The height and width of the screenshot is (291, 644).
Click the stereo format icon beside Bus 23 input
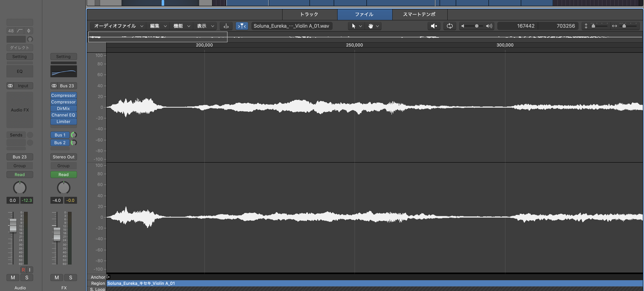pos(54,86)
